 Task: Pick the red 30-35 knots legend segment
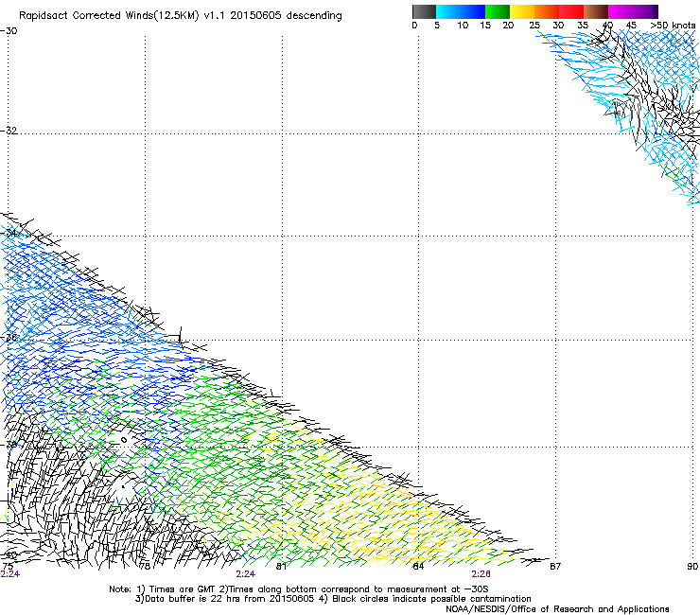(571, 11)
